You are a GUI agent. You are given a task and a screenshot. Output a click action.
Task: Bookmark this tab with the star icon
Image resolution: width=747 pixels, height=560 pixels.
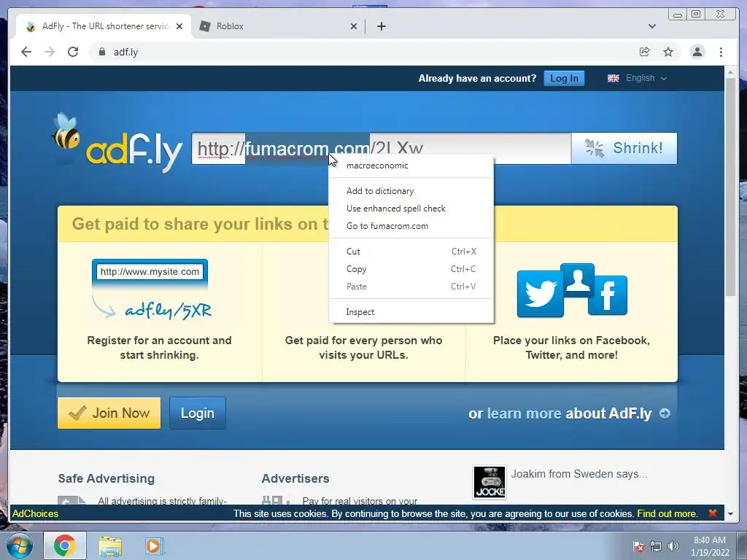pyautogui.click(x=668, y=52)
